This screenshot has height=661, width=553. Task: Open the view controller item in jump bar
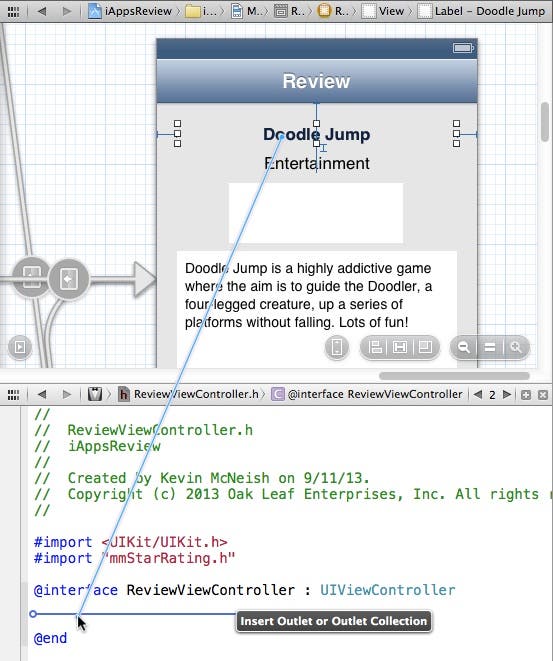point(333,11)
